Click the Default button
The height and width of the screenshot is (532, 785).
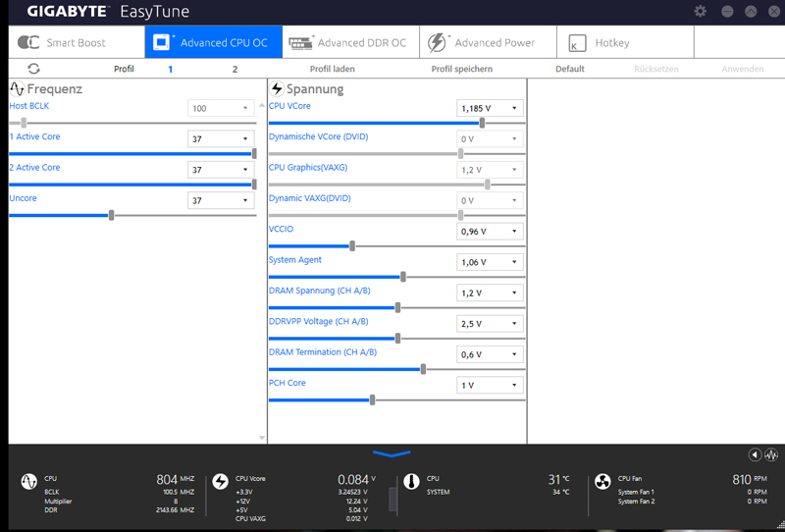pyautogui.click(x=570, y=69)
